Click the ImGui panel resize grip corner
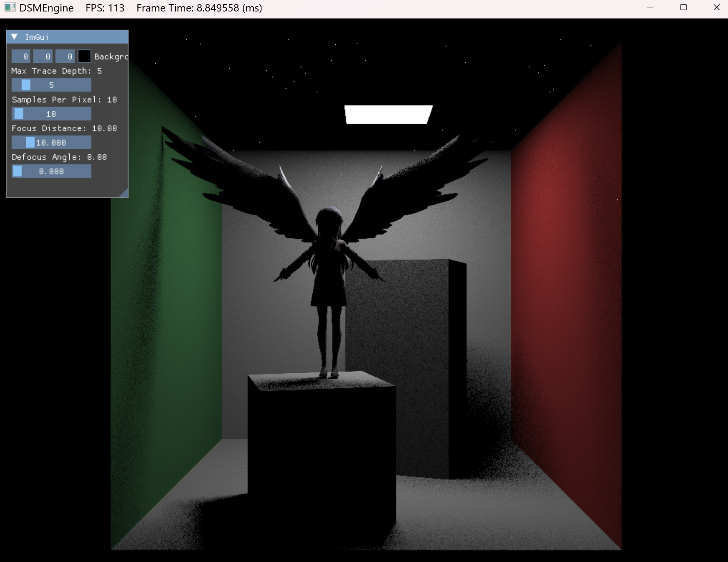This screenshot has height=562, width=728. [124, 193]
